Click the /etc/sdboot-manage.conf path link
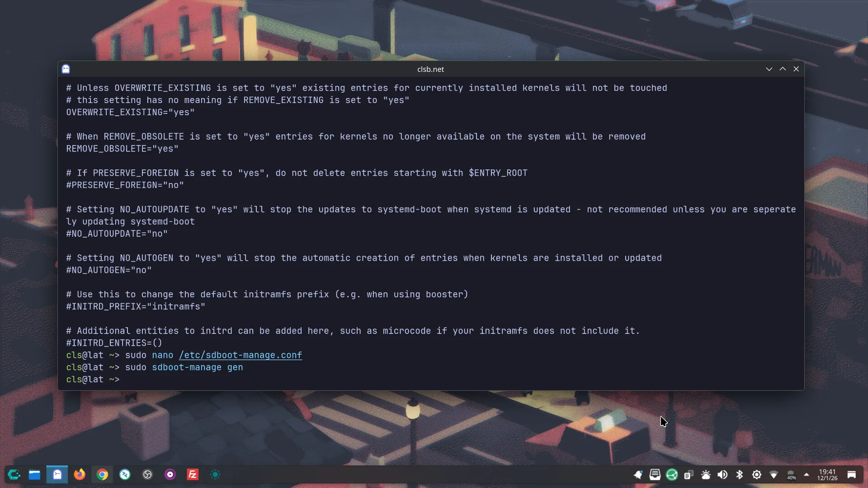 241,355
